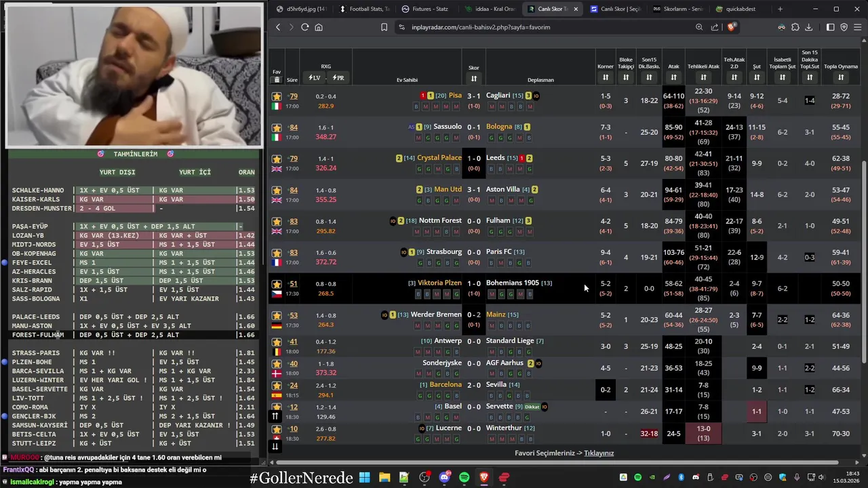Image resolution: width=868 pixels, height=488 pixels.
Task: Sort by Şut column
Action: (757, 77)
